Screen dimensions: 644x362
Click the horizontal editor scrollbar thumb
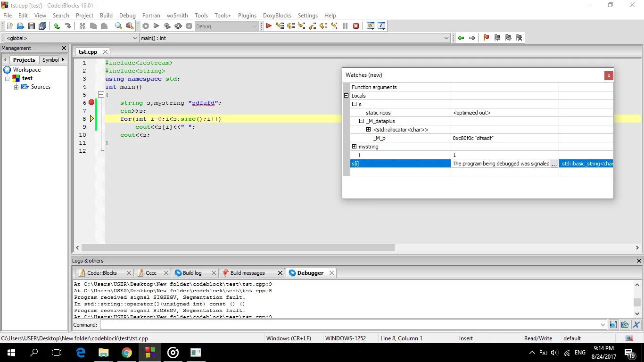tap(238, 248)
